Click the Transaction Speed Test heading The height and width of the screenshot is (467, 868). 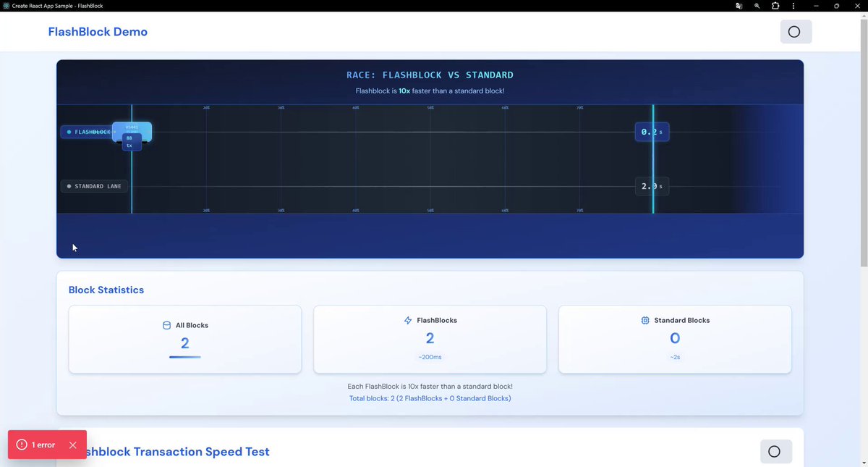[178, 452]
